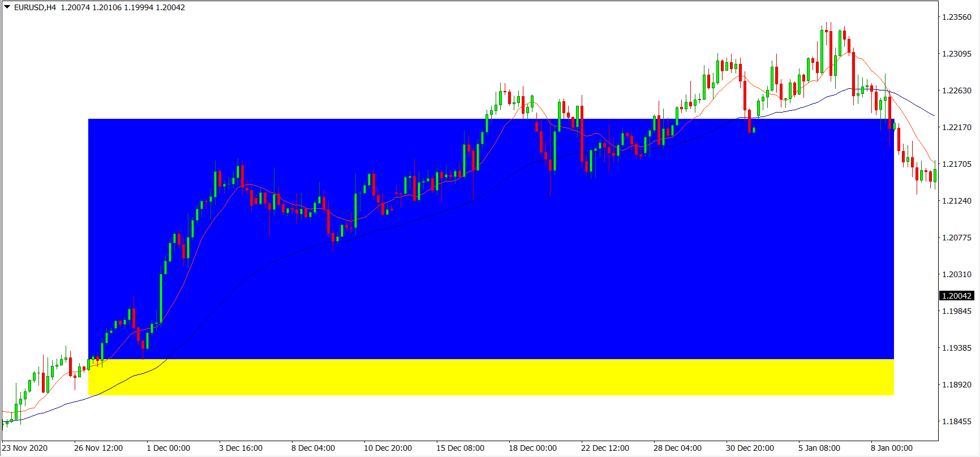
Task: Click the 1.23095 price axis label
Action: coord(957,54)
